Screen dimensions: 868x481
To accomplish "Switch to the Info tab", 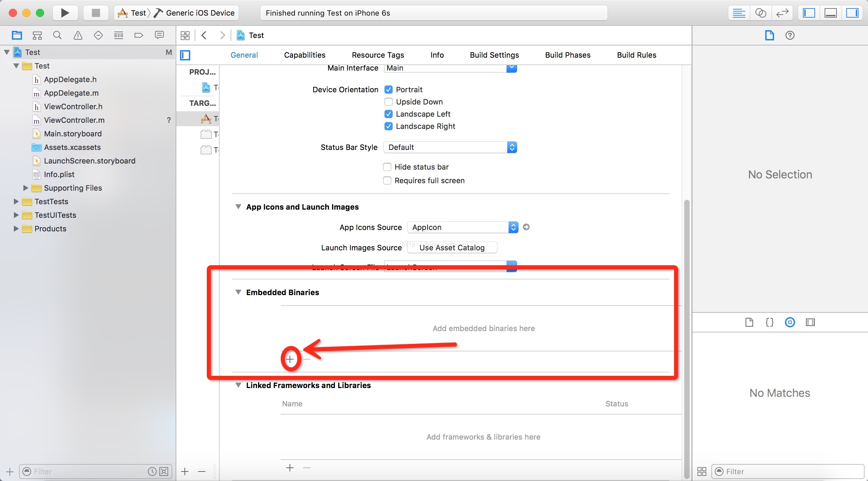I will [437, 55].
